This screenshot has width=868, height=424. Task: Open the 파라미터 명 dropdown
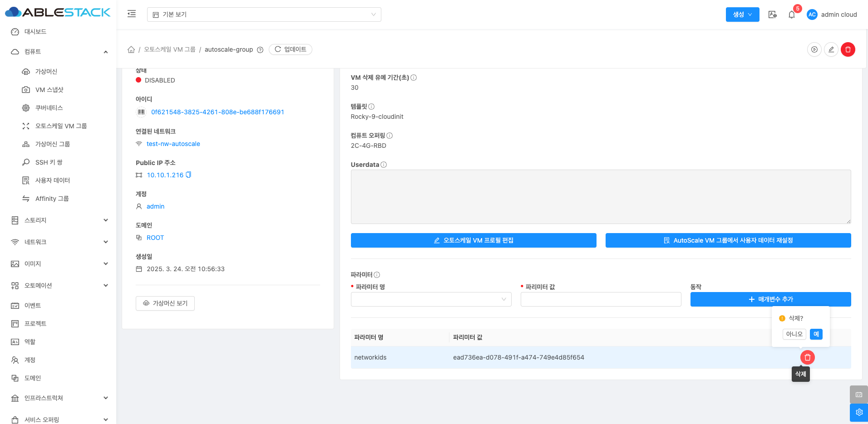tap(431, 299)
